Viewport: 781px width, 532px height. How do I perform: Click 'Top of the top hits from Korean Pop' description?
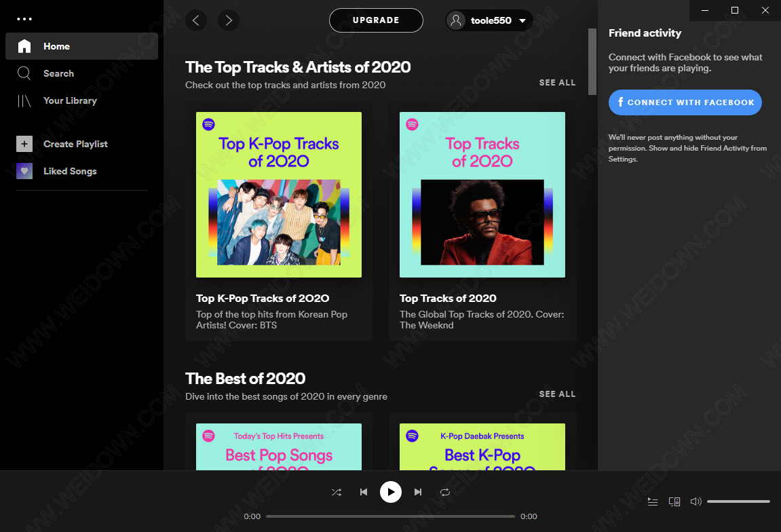tap(272, 320)
